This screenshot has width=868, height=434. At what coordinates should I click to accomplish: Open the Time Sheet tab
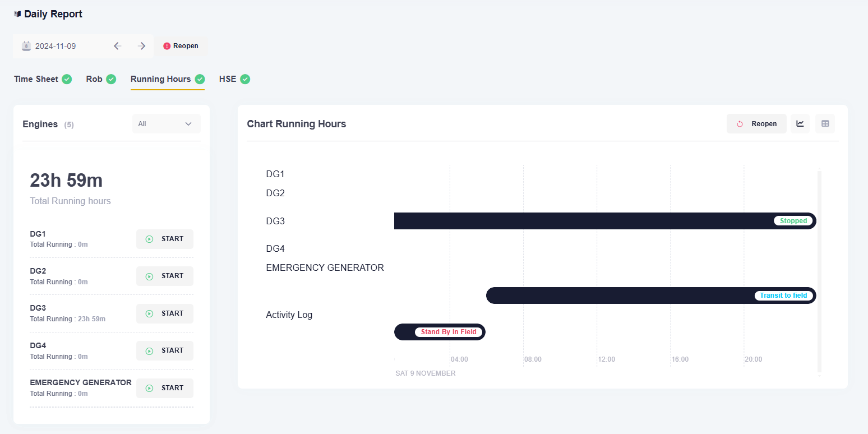(x=36, y=79)
